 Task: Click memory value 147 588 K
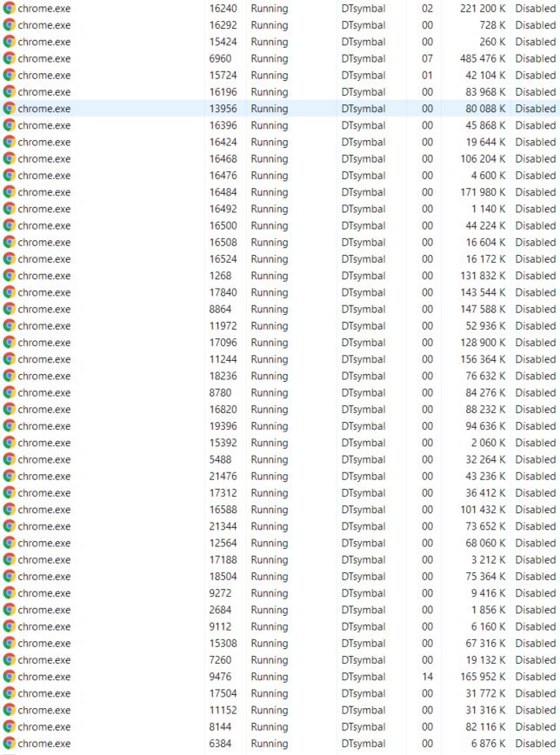pos(483,309)
